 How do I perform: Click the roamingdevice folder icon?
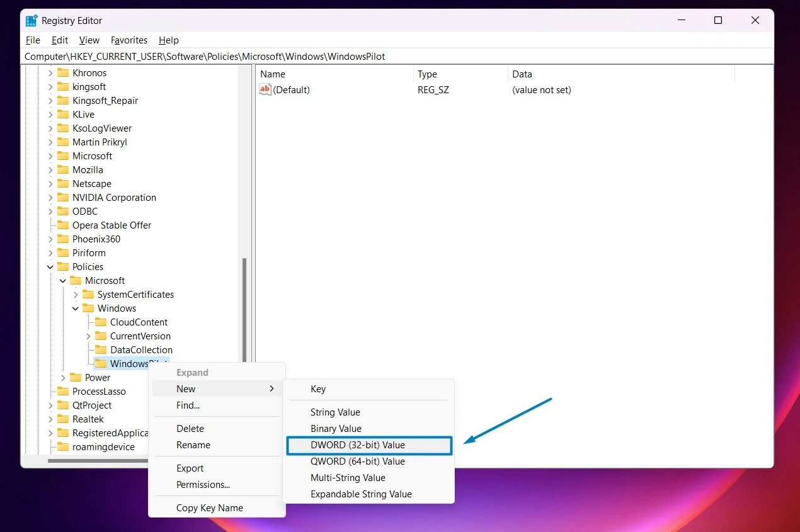click(63, 446)
